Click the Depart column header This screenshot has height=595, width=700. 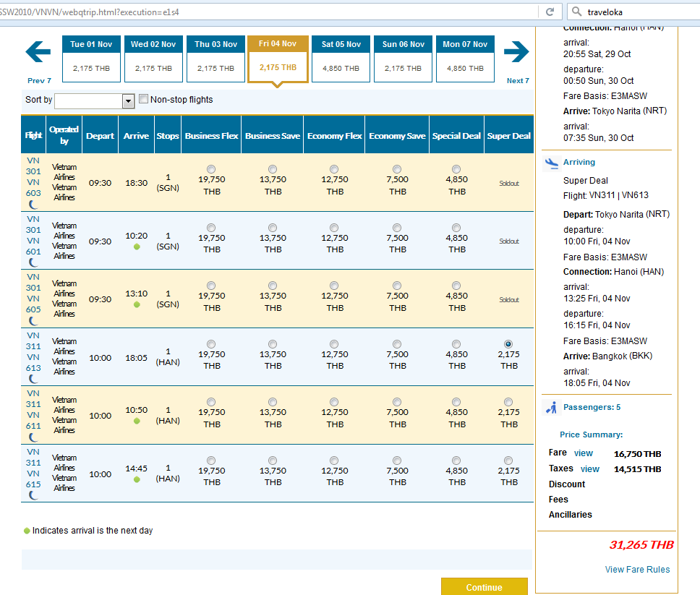100,135
